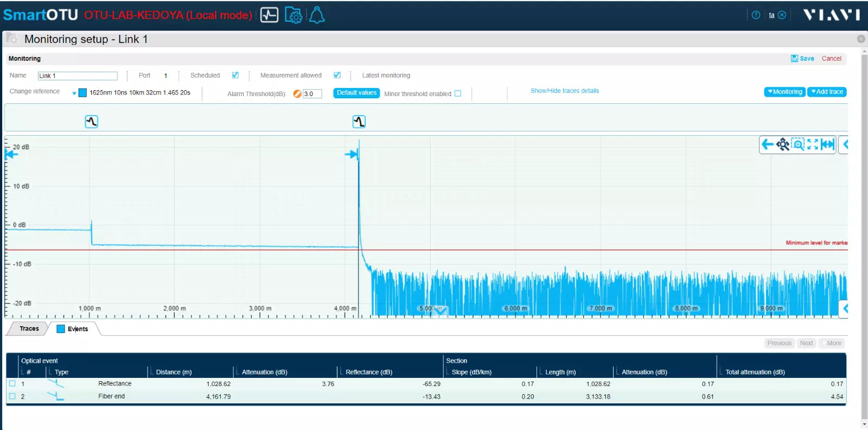This screenshot has width=868, height=430.
Task: Click the zoom between markers icon
Action: coord(827,144)
